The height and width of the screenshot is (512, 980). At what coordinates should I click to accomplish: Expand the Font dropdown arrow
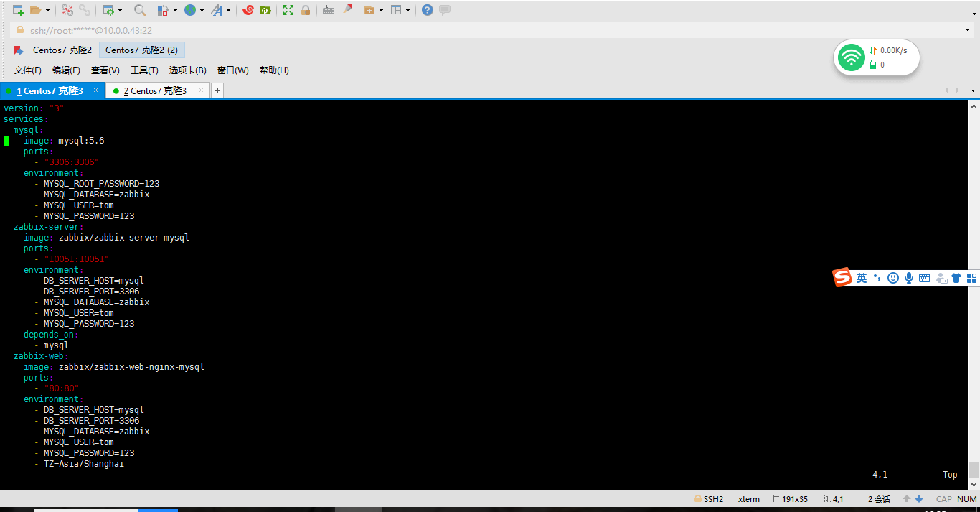229,11
